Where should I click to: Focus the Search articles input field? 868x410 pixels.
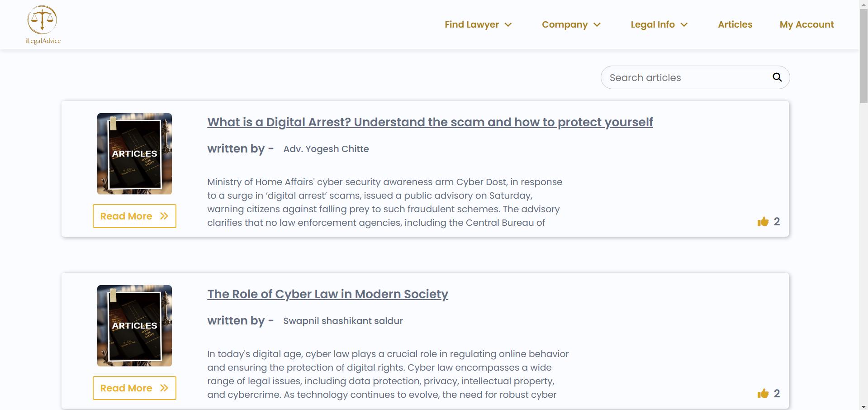(685, 77)
